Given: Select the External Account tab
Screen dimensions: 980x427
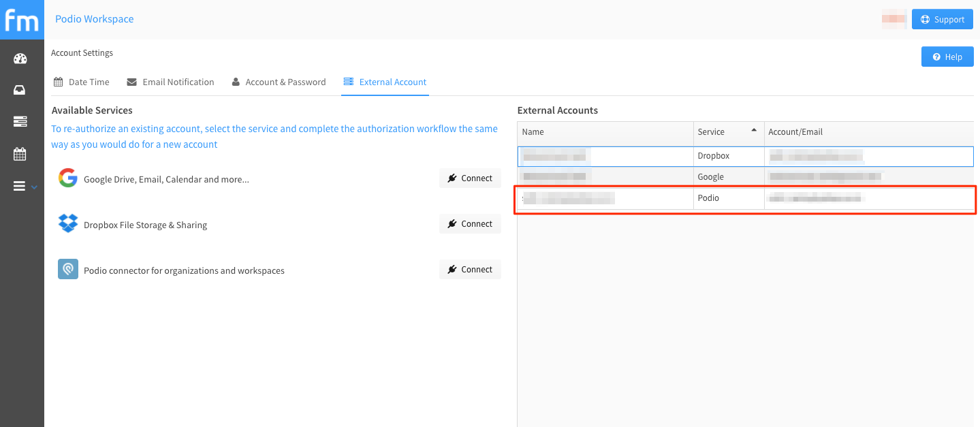Looking at the screenshot, I should pos(385,82).
